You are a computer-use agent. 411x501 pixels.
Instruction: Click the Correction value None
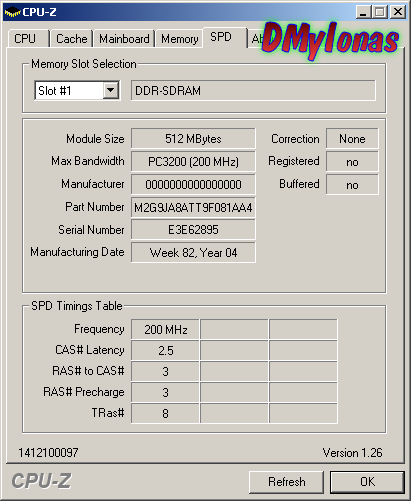pos(352,139)
